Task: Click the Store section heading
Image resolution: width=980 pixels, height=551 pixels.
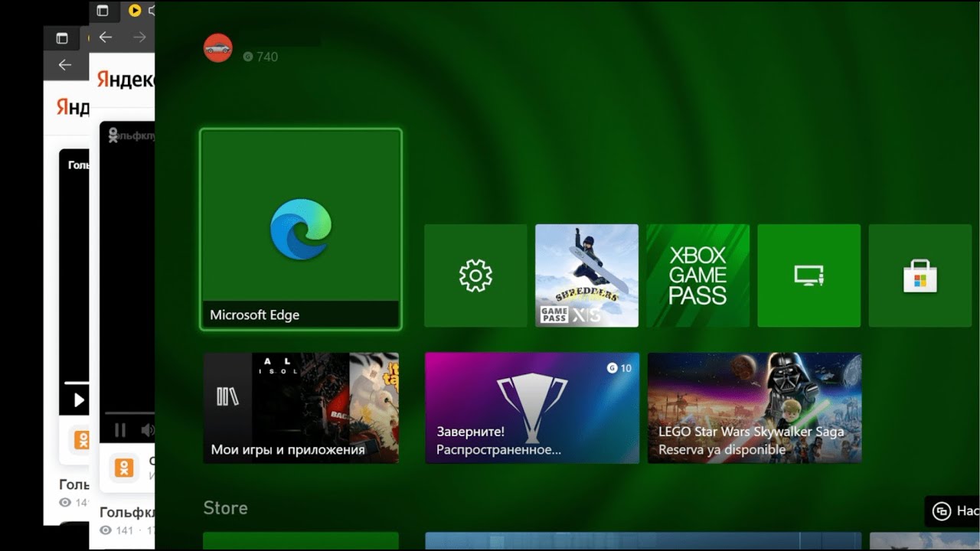Action: point(225,508)
